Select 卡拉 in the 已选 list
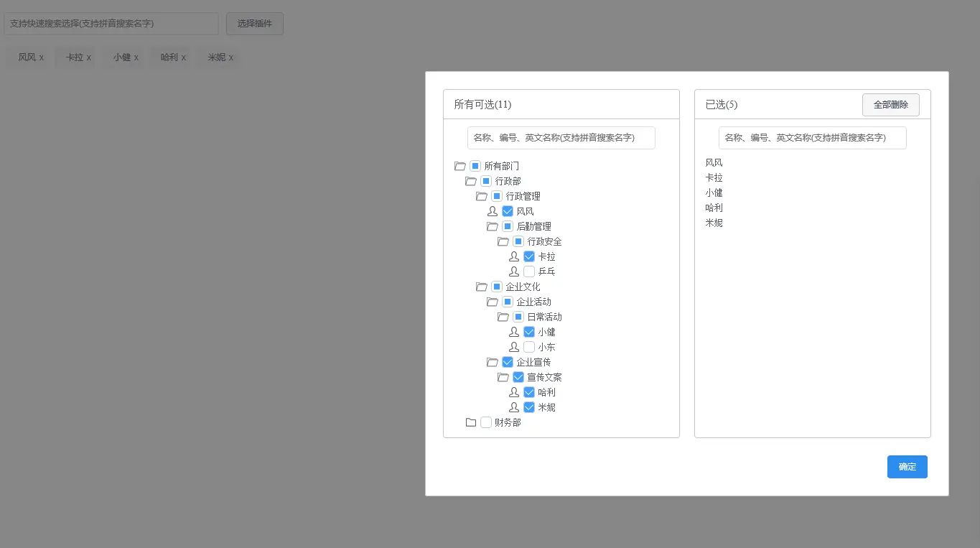Viewport: 980px width, 548px height. [x=714, y=178]
